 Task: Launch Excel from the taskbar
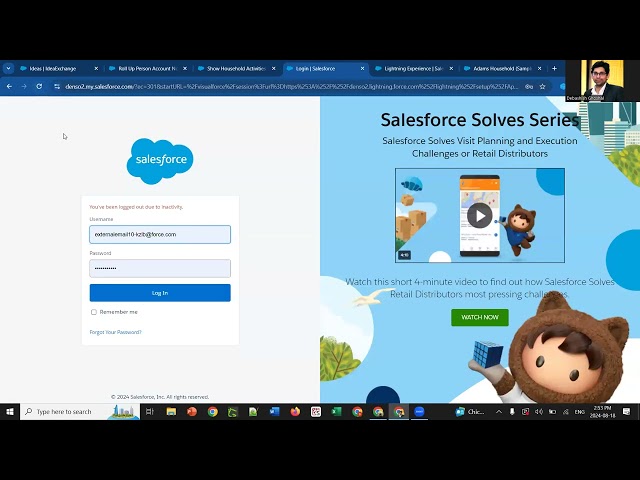(336, 411)
